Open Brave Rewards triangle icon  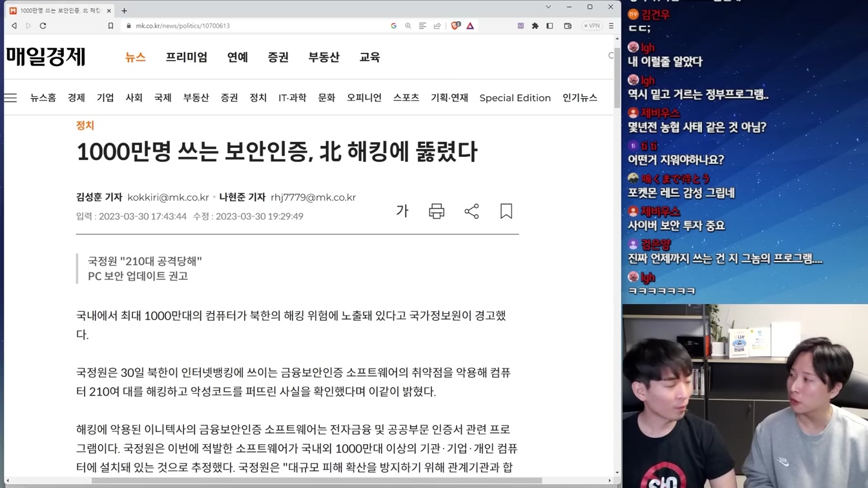[x=470, y=26]
